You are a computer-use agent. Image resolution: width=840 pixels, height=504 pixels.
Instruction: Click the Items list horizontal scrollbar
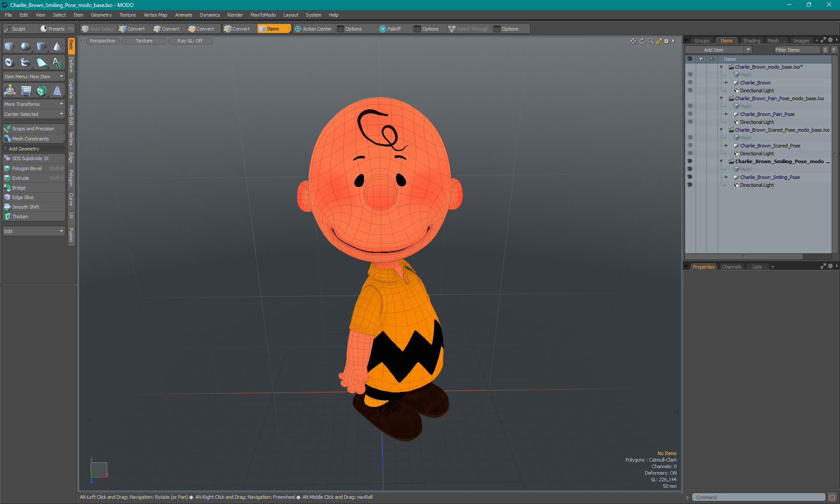coord(744,256)
